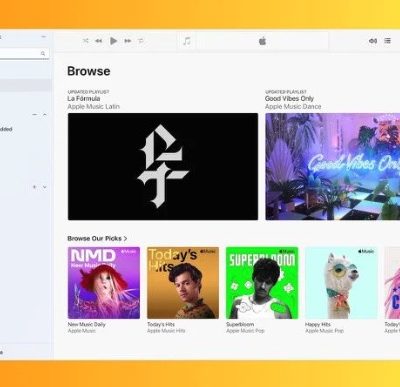Screen dimensions: 400x387
Task: Open the La Fórmula playlist cover
Action: point(163,167)
